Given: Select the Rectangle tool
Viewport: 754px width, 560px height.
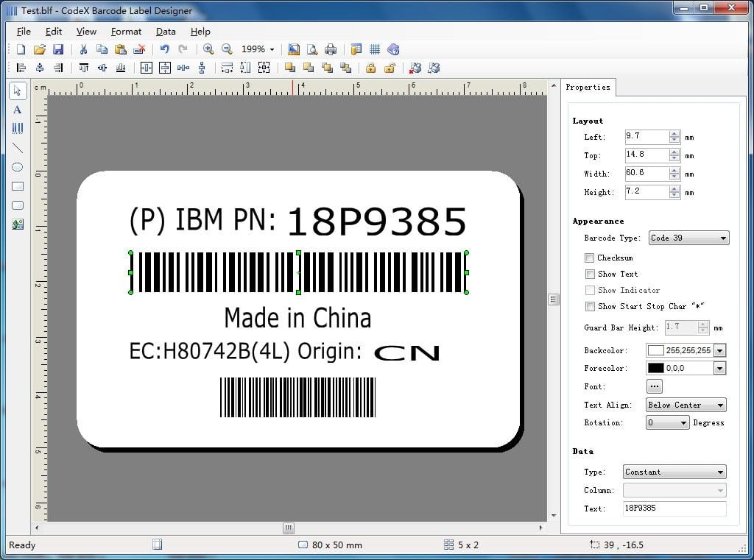Looking at the screenshot, I should click(18, 186).
